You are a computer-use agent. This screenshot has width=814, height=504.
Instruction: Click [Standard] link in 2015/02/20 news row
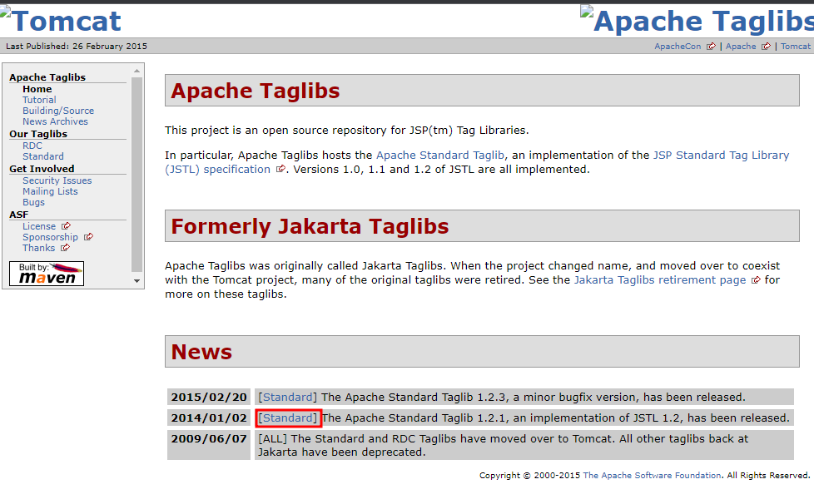[288, 398]
